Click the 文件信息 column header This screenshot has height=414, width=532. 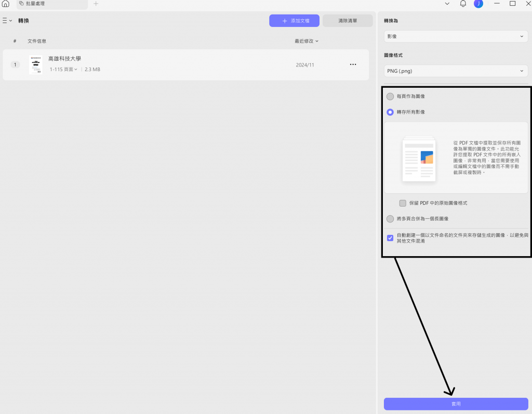pos(37,41)
